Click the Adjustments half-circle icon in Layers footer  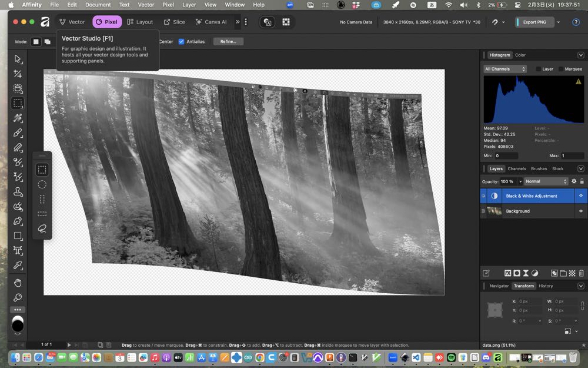click(x=534, y=273)
